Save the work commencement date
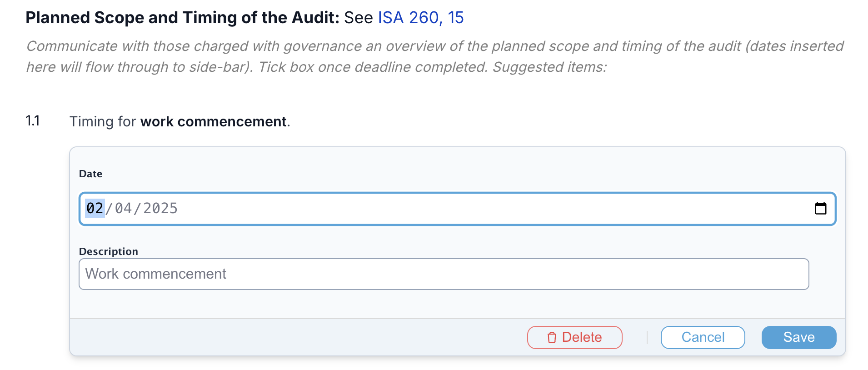Screen dimensions: 868x370 pyautogui.click(x=799, y=337)
